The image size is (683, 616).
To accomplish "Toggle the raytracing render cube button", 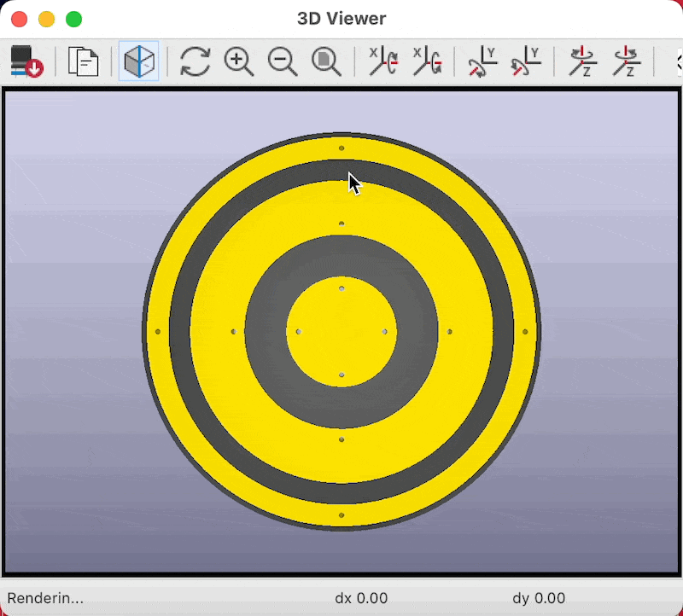I will tap(139, 61).
